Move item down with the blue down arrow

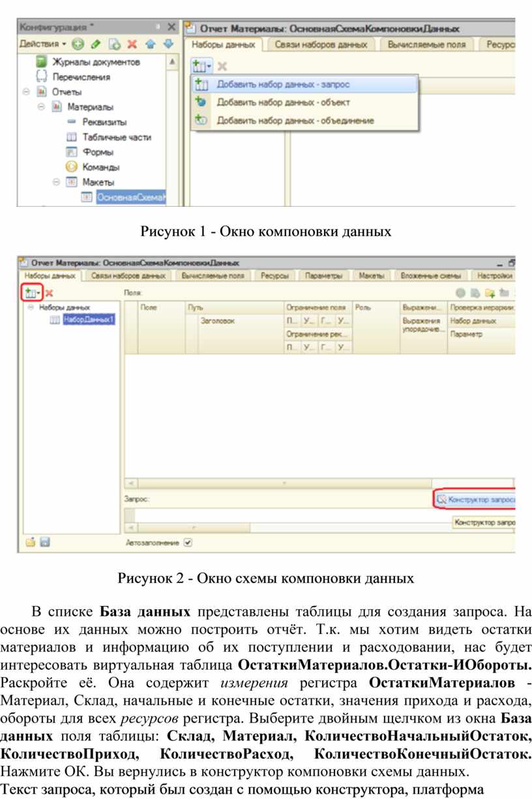[168, 44]
